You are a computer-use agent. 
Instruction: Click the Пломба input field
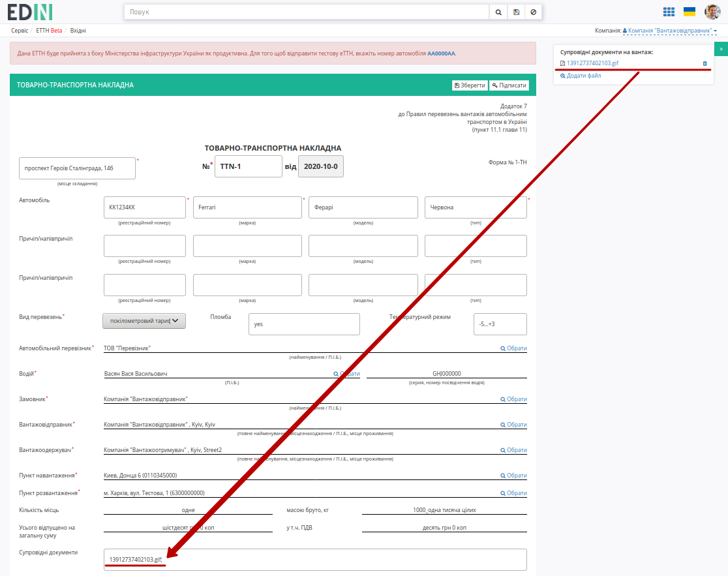[x=304, y=324]
